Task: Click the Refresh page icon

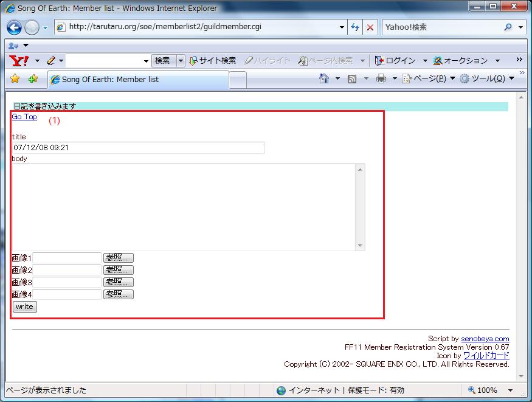Action: coord(355,27)
